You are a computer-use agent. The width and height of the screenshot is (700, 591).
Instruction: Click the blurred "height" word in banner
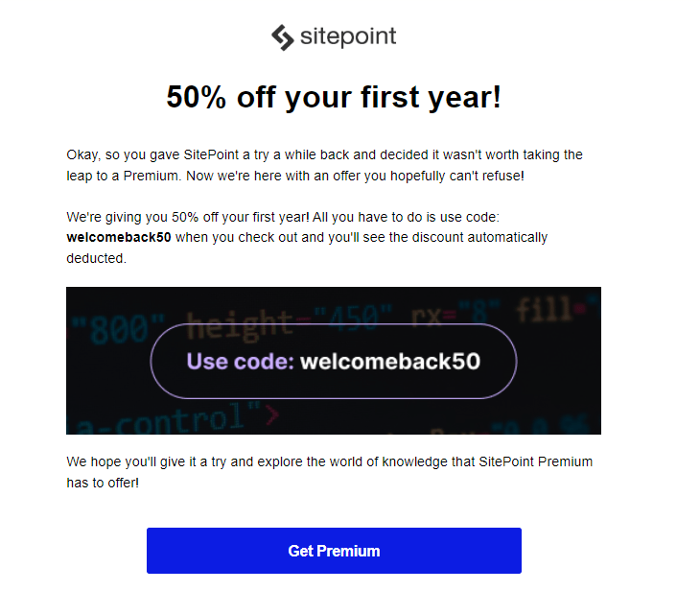pos(239,324)
